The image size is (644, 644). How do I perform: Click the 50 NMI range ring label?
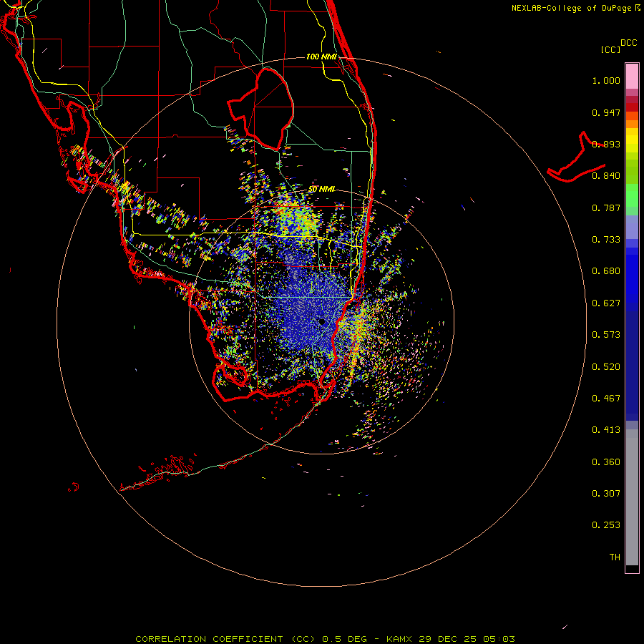(x=321, y=189)
